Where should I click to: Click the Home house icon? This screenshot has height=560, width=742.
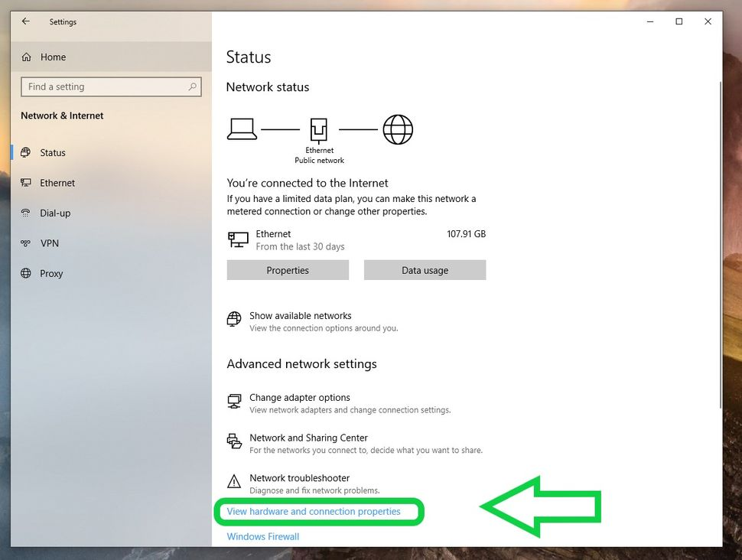point(27,57)
